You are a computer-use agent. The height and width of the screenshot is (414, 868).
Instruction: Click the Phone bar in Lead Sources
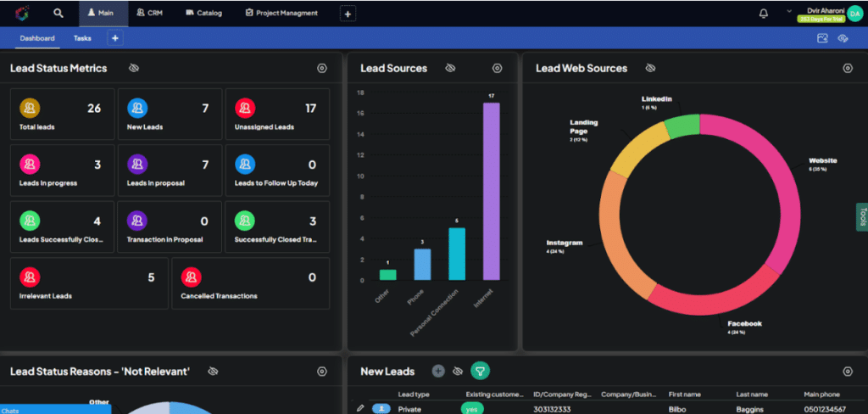coord(422,265)
